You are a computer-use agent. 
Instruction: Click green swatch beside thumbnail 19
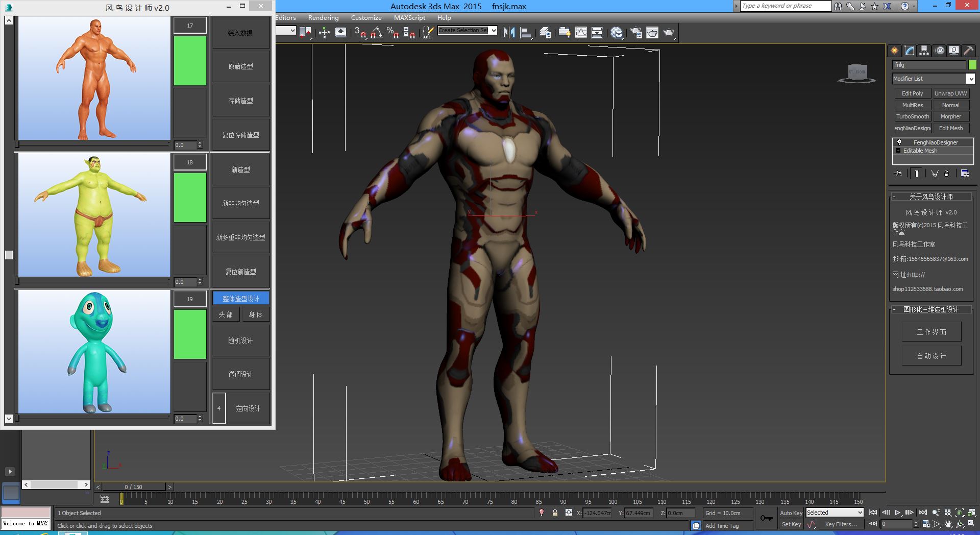[x=190, y=334]
